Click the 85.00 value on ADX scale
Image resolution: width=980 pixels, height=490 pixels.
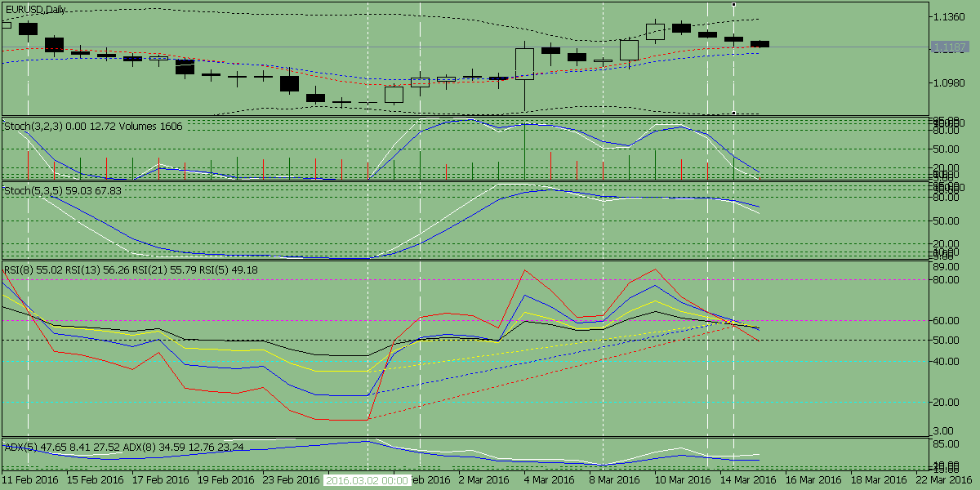point(947,445)
